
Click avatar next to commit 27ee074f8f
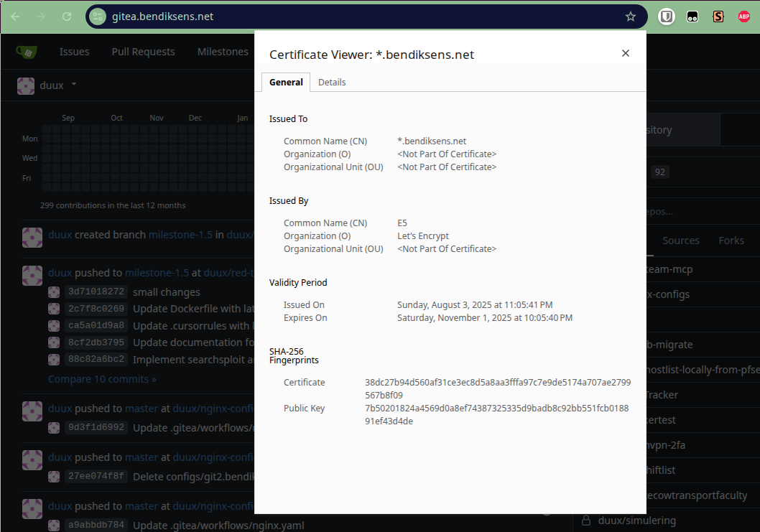click(x=54, y=477)
